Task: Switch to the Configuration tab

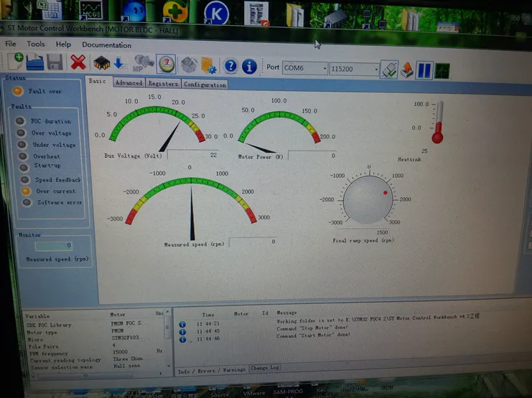Action: [x=205, y=85]
